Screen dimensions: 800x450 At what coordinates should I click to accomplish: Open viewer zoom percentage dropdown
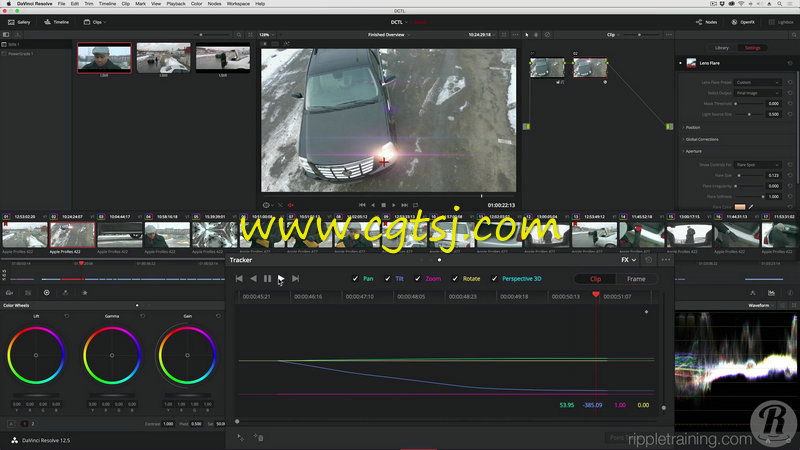pos(266,35)
